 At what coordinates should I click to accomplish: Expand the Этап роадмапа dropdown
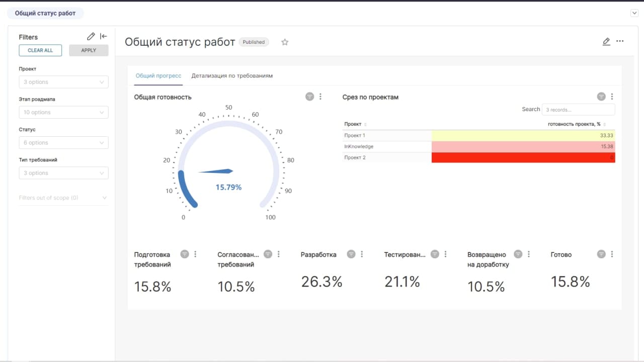pos(63,112)
